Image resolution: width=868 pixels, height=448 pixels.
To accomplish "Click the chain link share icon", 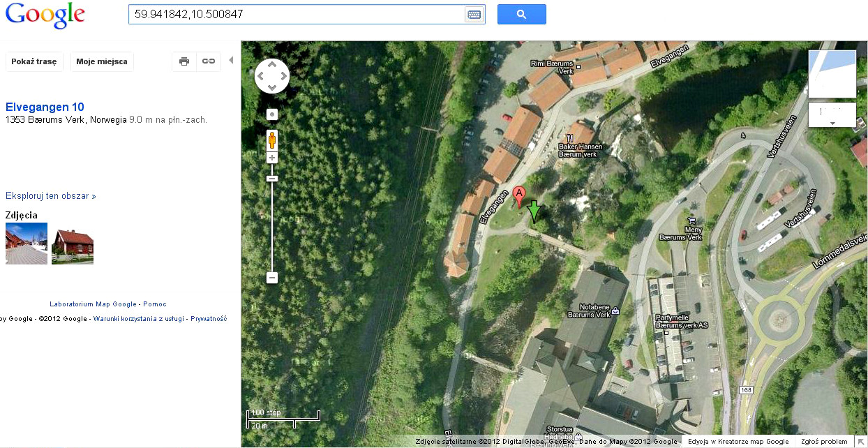I will point(209,61).
